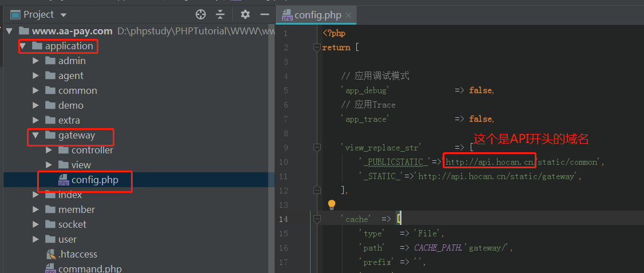
Task: Click the '_PUBLICSTATIC_' string in code
Action: pyautogui.click(x=395, y=162)
